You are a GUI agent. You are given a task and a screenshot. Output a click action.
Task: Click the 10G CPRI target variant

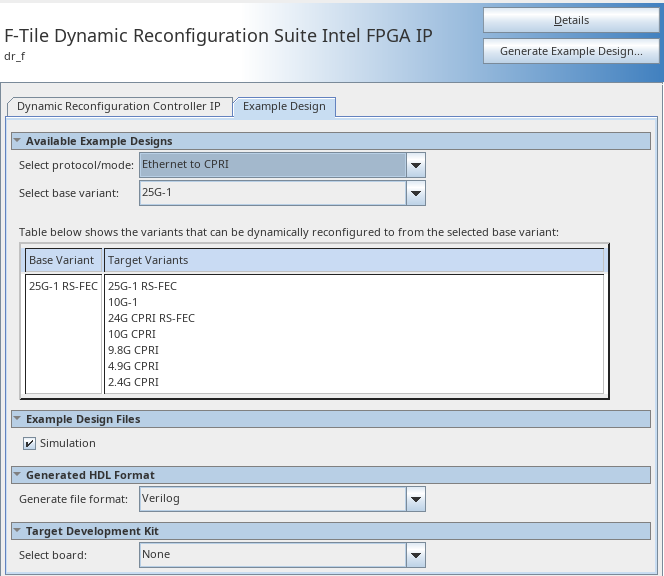coord(134,334)
